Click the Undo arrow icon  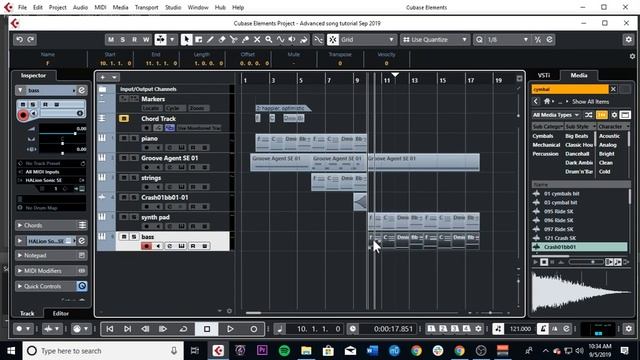19,40
